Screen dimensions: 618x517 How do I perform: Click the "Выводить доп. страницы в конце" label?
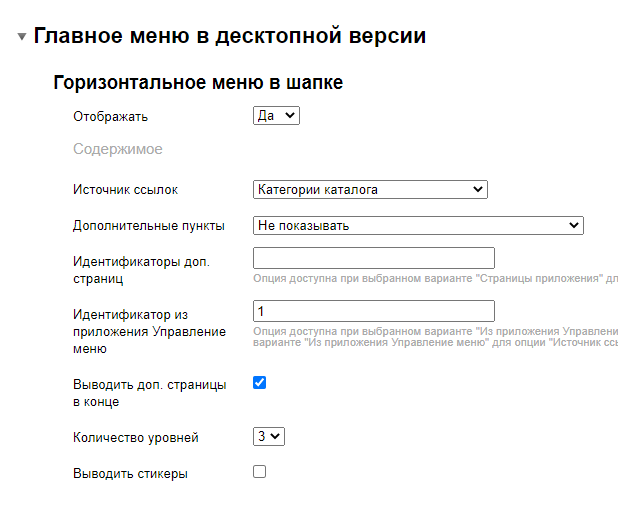(150, 393)
